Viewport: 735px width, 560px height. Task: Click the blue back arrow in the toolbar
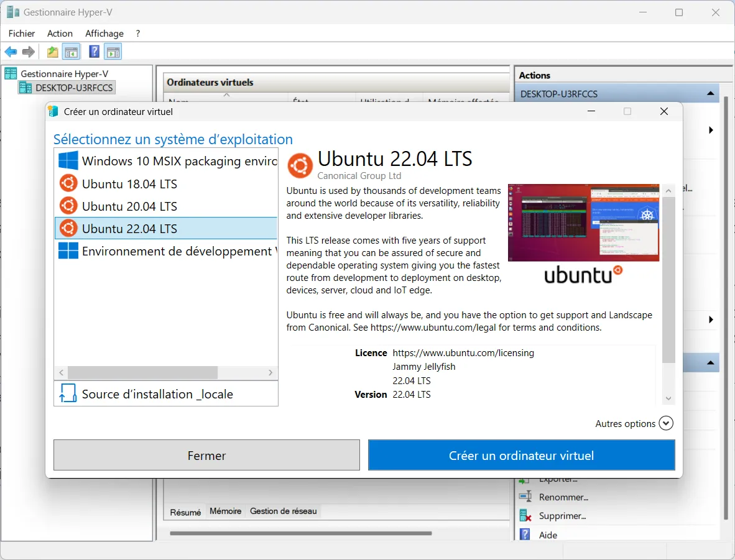pyautogui.click(x=10, y=52)
